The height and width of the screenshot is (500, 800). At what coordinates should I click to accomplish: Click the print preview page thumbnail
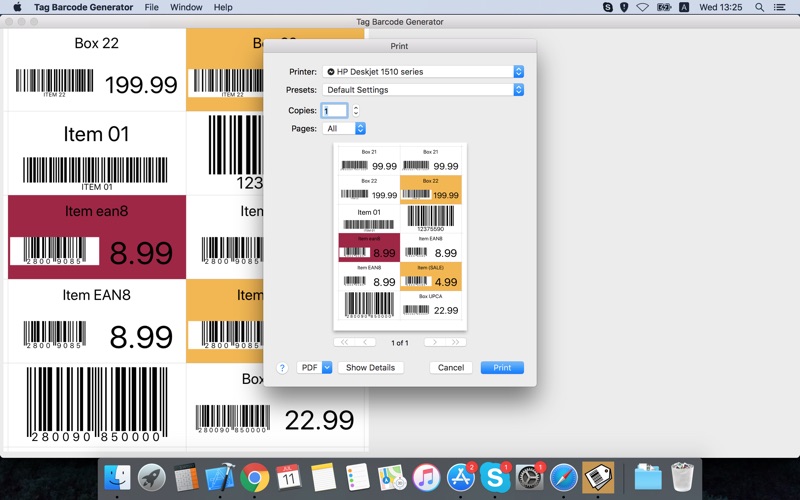[x=400, y=237]
